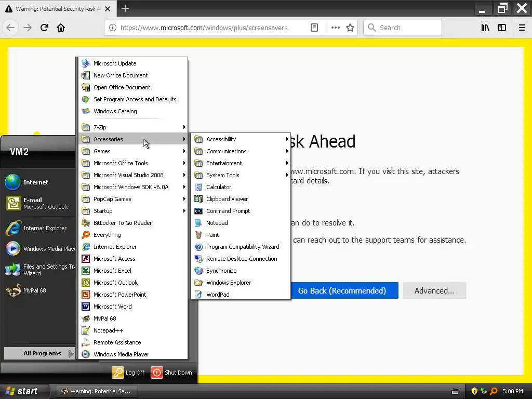Click Shut Down button
The width and height of the screenshot is (532, 399).
pyautogui.click(x=171, y=373)
